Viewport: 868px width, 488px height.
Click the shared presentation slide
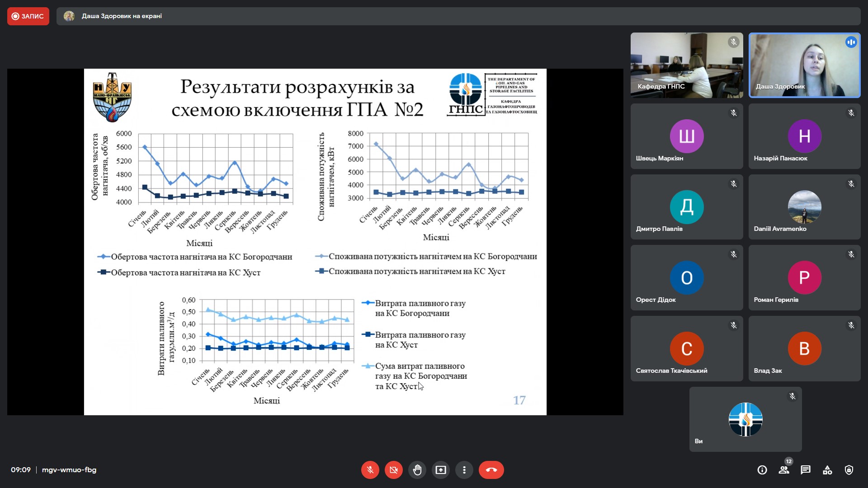pos(315,242)
